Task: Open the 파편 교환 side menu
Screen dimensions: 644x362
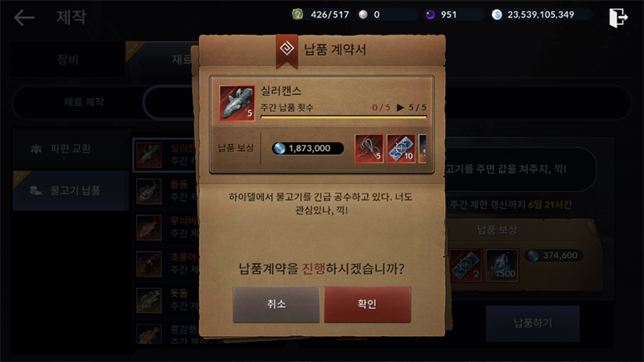Action: point(71,149)
